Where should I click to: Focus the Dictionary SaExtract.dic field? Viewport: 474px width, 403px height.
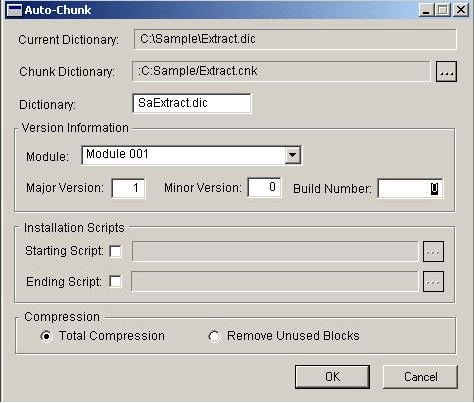192,103
